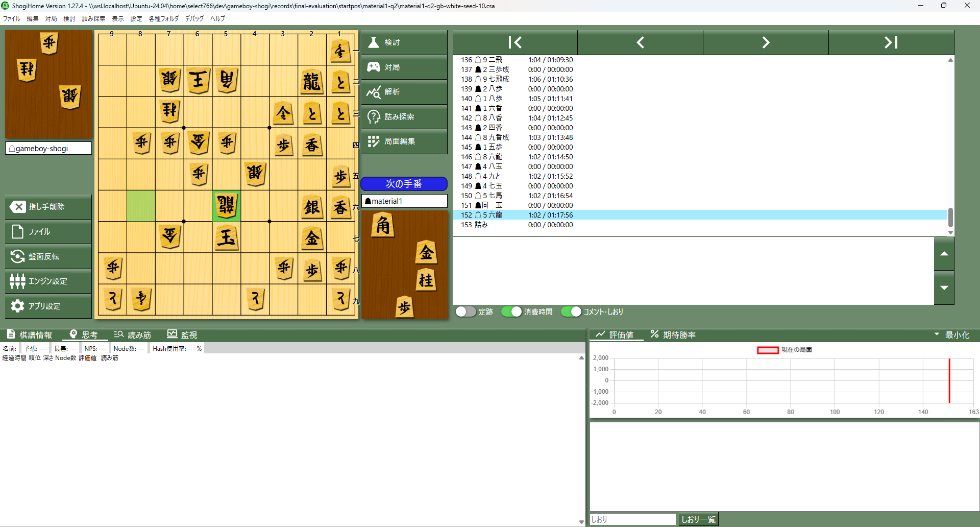Screen dimensions: 980x527
Task: Collapse panel with 最小化 dropdown arrow
Action: click(x=937, y=334)
